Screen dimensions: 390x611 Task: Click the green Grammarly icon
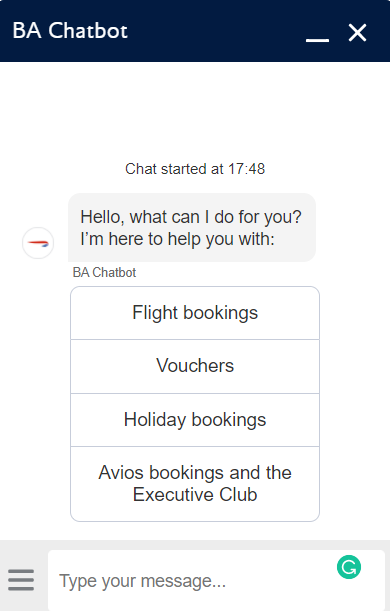pos(349,567)
